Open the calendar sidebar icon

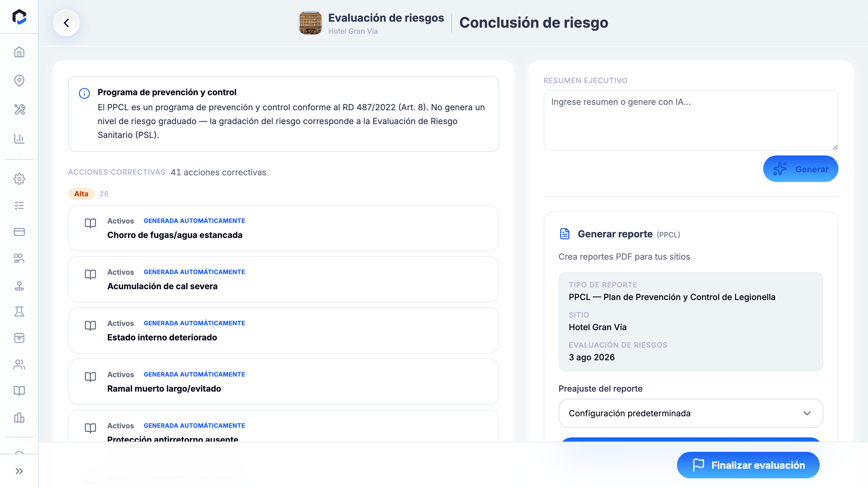click(19, 338)
